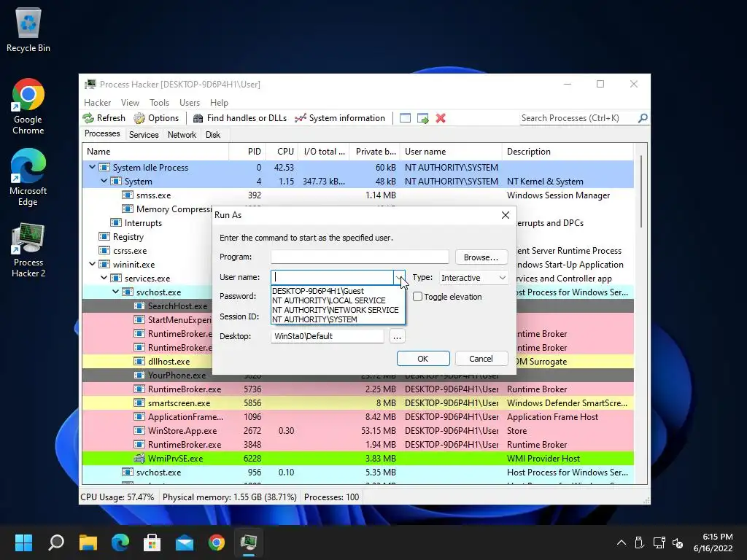Click the muted volume tray icon
This screenshot has height=560, width=747.
pos(678,542)
